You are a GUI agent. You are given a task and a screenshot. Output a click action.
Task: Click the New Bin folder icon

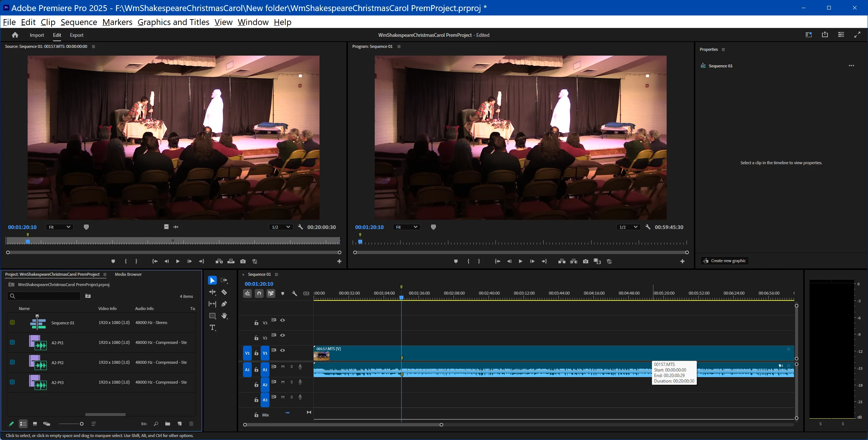coord(168,424)
